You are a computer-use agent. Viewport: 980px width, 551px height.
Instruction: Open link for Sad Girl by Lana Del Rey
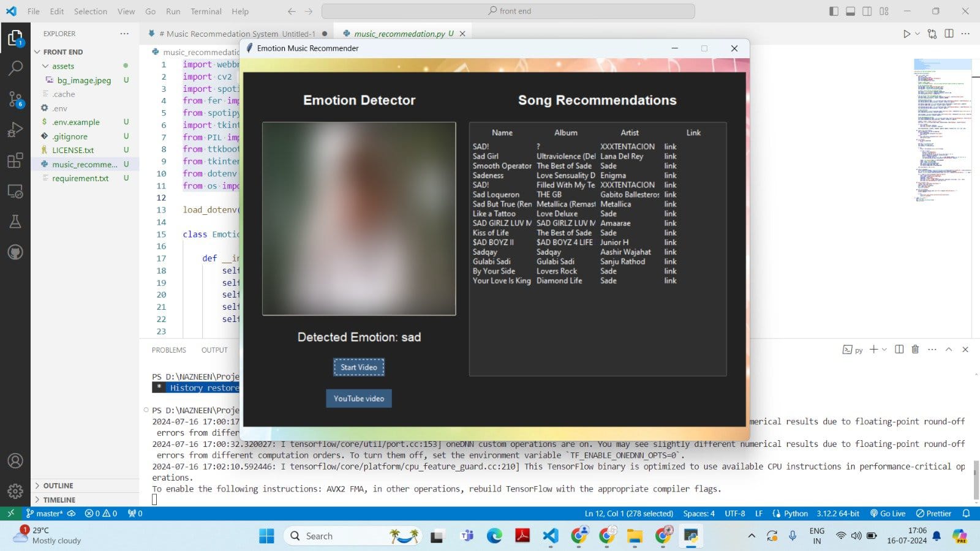pyautogui.click(x=671, y=156)
